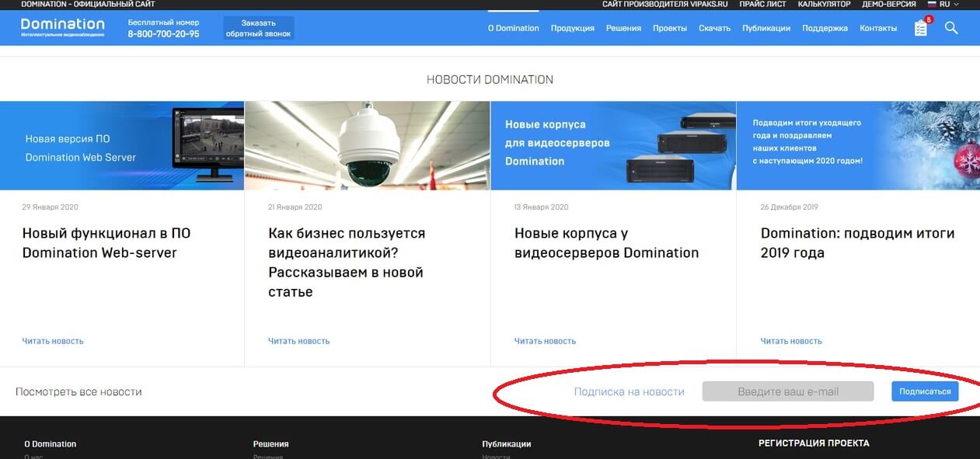980x459 pixels.
Task: Click the e-mail input field
Action: click(x=787, y=391)
